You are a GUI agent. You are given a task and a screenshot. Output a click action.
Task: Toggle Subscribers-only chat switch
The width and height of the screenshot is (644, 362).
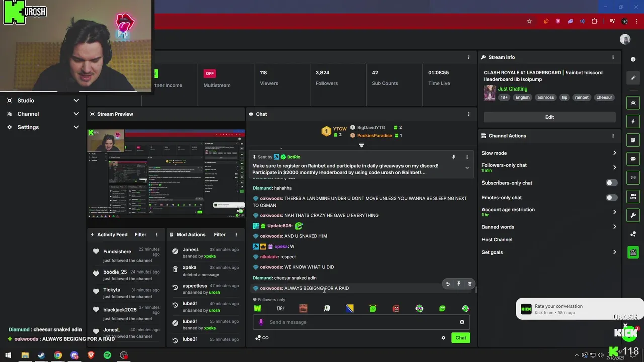[611, 183]
